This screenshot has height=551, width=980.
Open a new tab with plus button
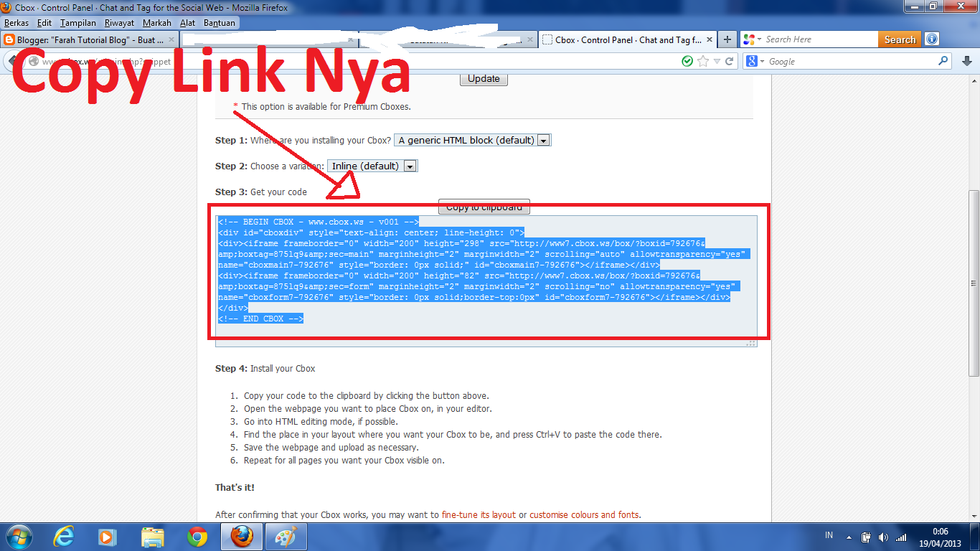coord(727,40)
